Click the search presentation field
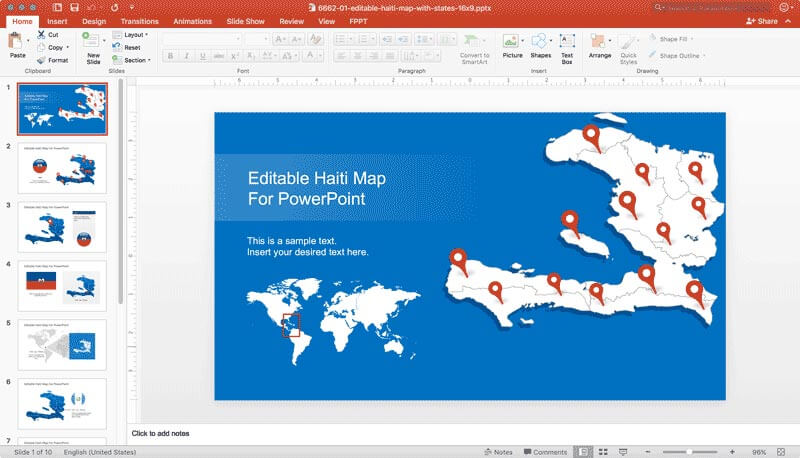 712,8
